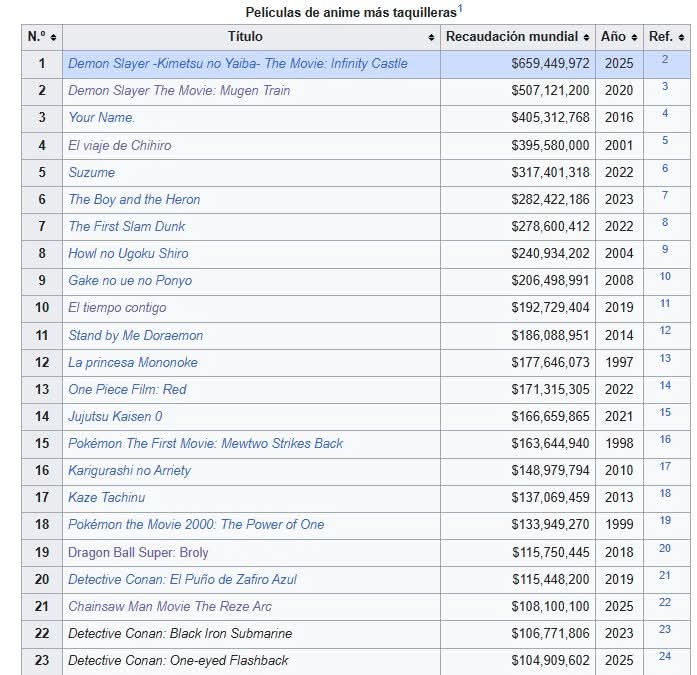Select the $395,580,000 revenue cell
Image resolution: width=697 pixels, height=675 pixels.
(518, 145)
